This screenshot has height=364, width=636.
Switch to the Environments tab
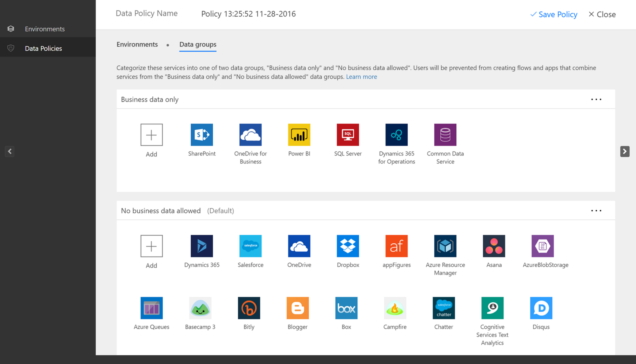(x=137, y=44)
